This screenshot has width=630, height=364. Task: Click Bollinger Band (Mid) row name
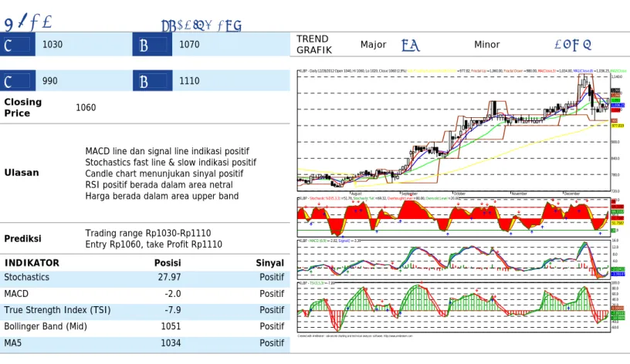[46, 327]
